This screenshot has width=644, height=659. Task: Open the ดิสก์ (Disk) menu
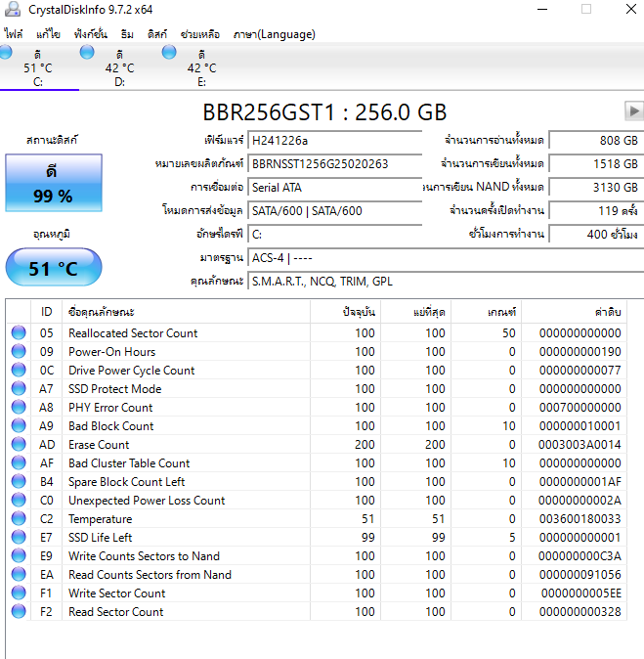pos(157,34)
